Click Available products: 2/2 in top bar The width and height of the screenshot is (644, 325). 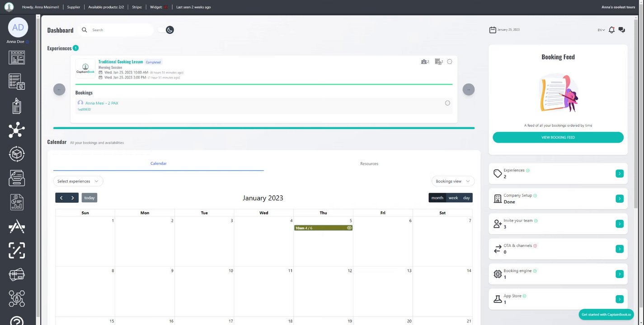106,7
